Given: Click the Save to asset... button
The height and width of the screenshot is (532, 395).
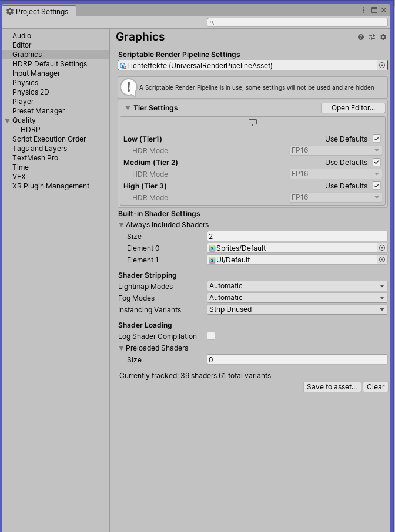Looking at the screenshot, I should click(x=332, y=387).
